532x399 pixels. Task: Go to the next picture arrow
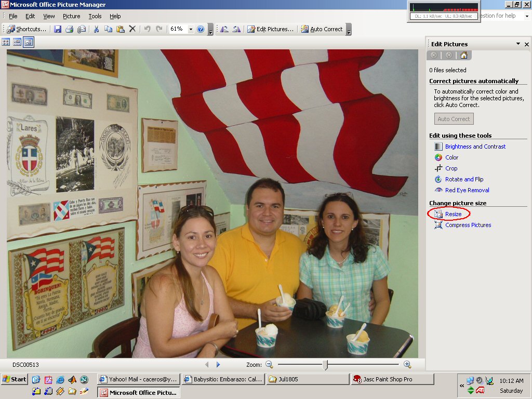point(218,365)
